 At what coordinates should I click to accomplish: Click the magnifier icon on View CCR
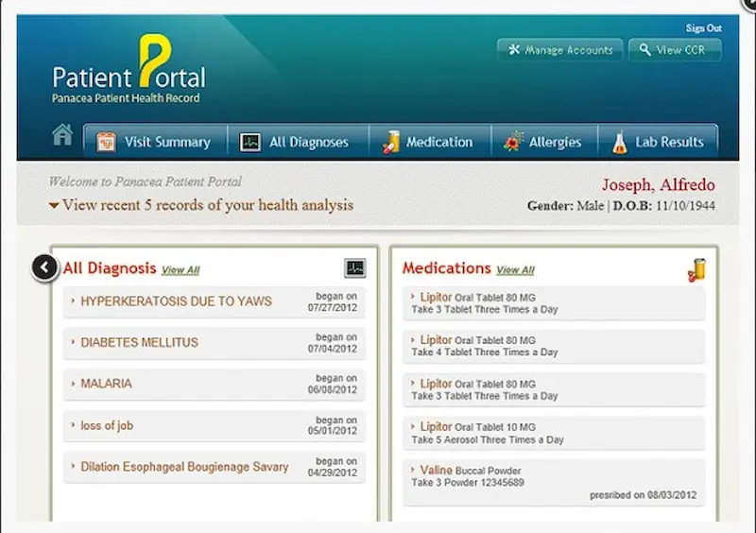tap(644, 49)
